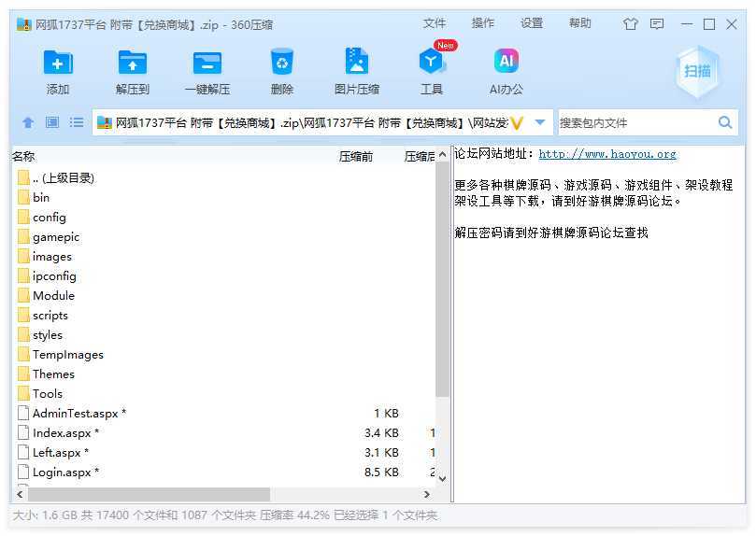Open the Settings (设置) menu

(x=532, y=23)
